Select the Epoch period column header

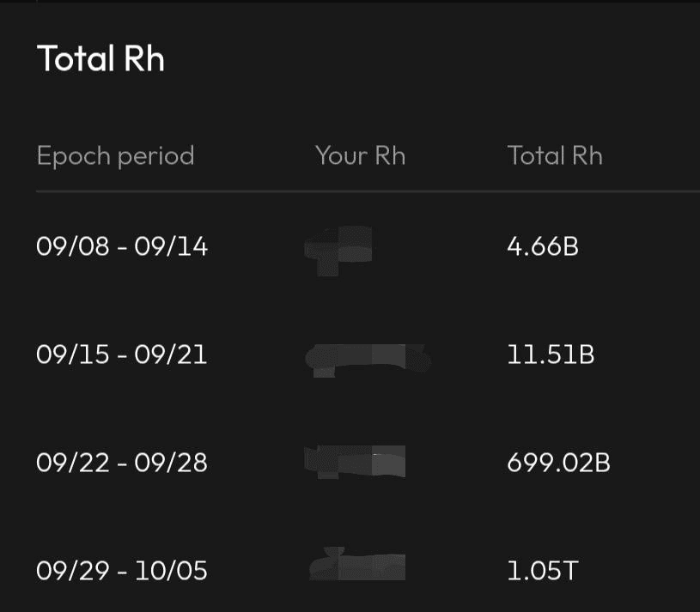tap(115, 155)
